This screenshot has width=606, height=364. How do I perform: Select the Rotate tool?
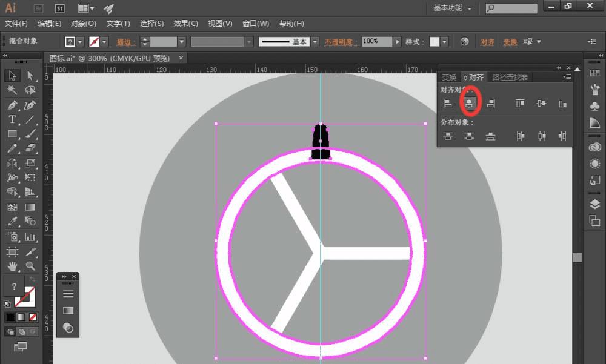click(x=12, y=163)
